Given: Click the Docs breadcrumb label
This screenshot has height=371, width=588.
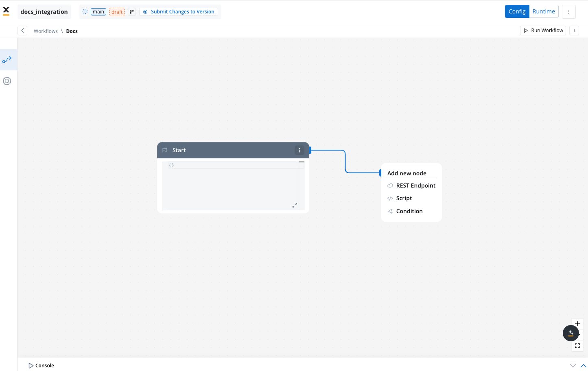Looking at the screenshot, I should (72, 31).
